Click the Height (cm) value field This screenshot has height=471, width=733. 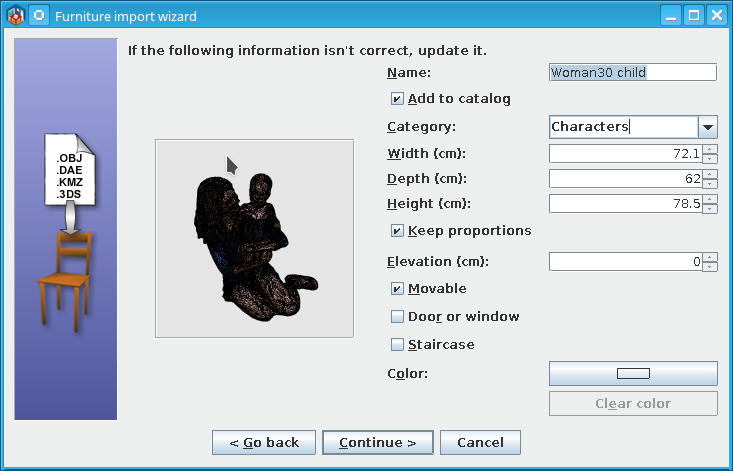click(625, 204)
